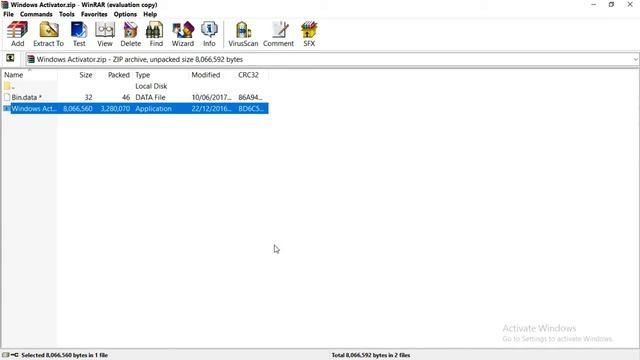Viewport: 640px width, 360px height.
Task: Open the File menu
Action: 9,14
